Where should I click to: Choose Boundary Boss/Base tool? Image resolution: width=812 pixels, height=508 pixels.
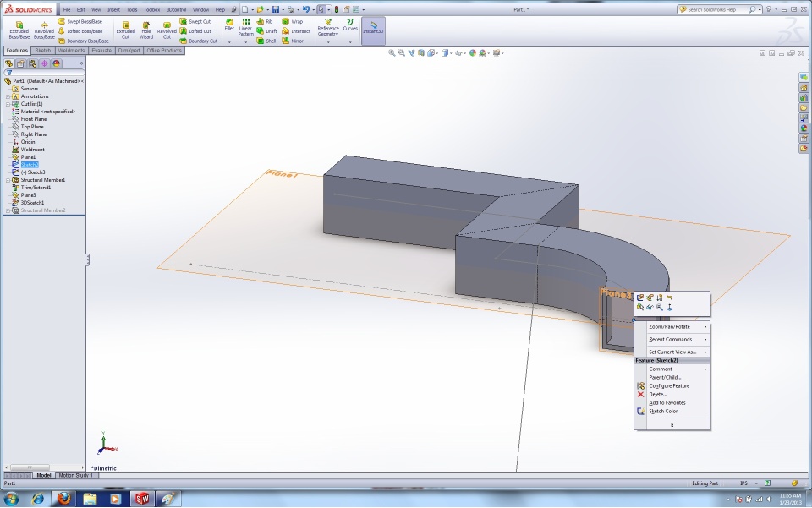pos(84,41)
